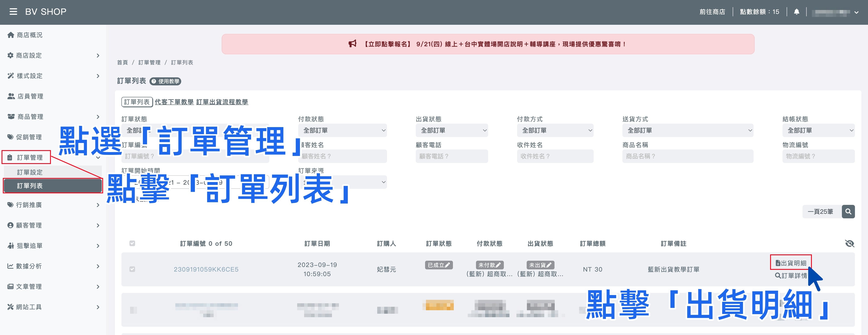Expand the 行銷推廣 sidebar menu
Screen dimensions: 868x335
(x=53, y=205)
